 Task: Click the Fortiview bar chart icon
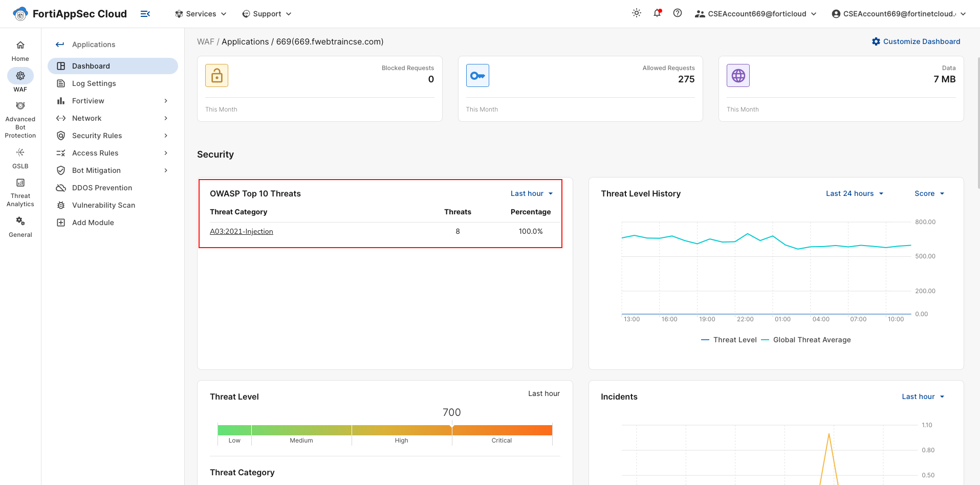tap(61, 101)
